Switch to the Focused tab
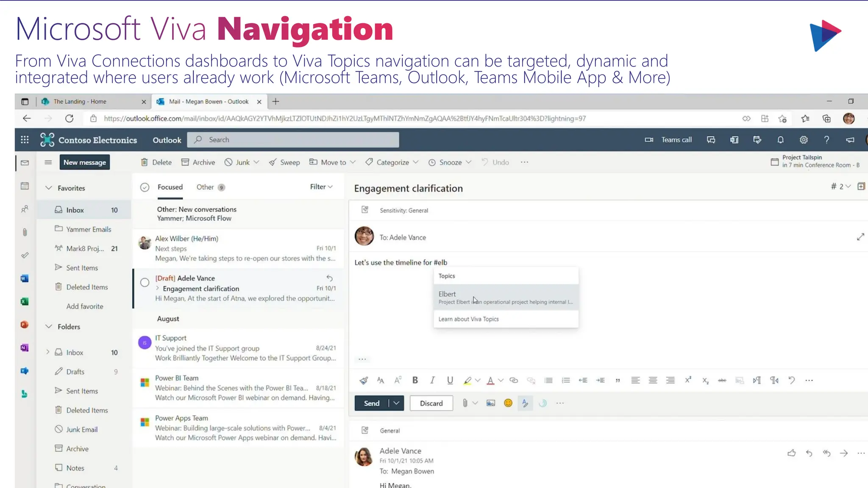Viewport: 868px width, 488px height. click(x=170, y=187)
